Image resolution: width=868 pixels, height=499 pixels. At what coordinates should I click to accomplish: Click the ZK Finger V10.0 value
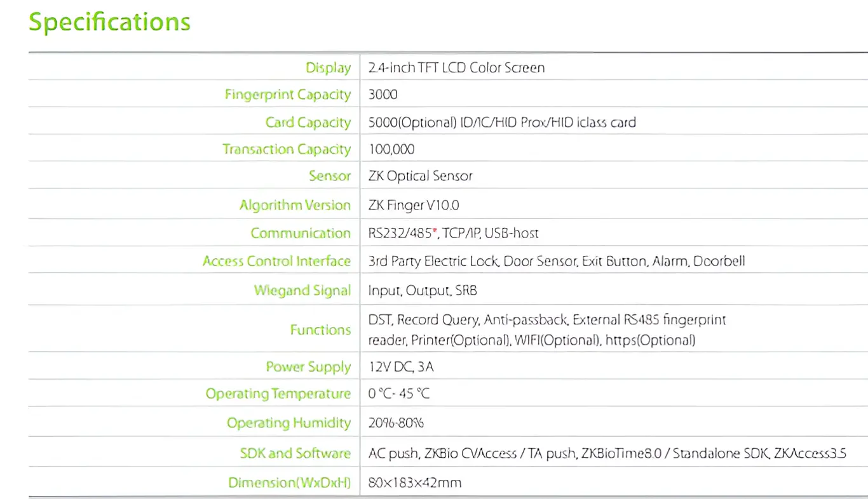pos(413,206)
